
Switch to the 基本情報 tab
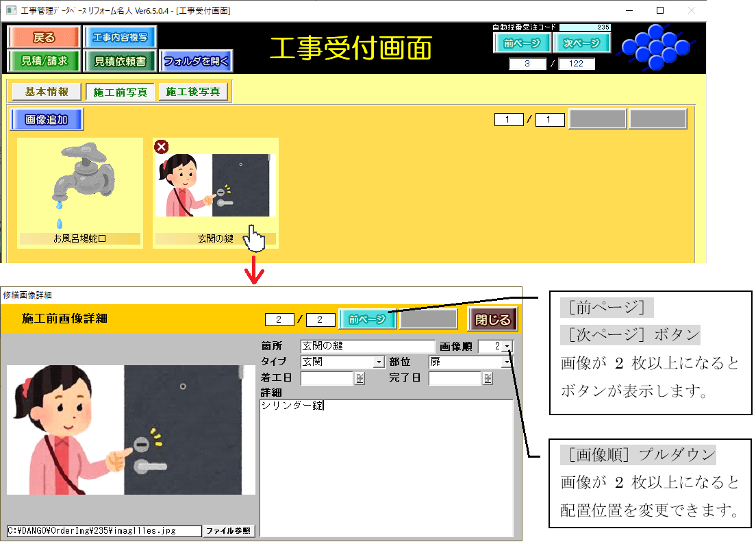[47, 92]
